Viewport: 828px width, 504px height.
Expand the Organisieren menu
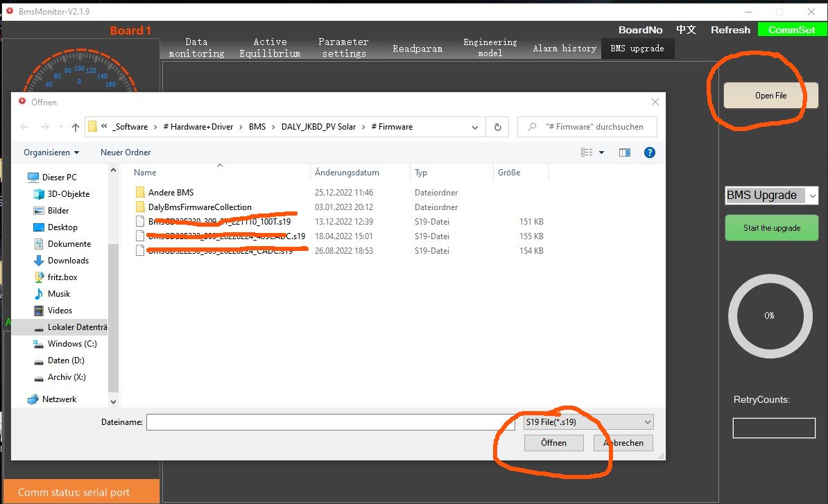pos(51,153)
